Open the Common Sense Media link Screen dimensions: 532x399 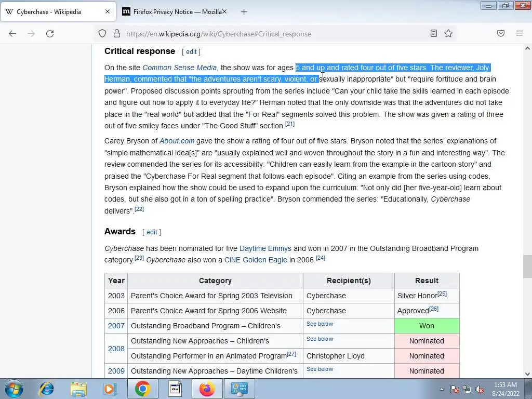(x=179, y=68)
